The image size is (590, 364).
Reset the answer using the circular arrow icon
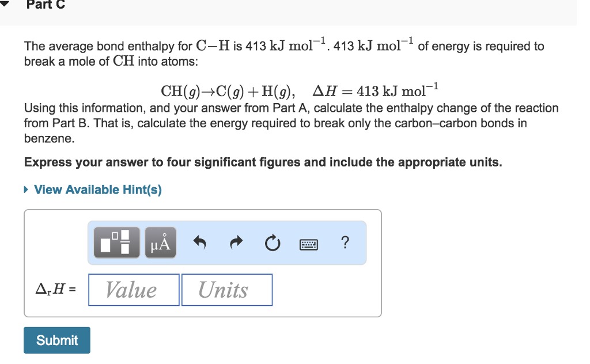point(272,242)
